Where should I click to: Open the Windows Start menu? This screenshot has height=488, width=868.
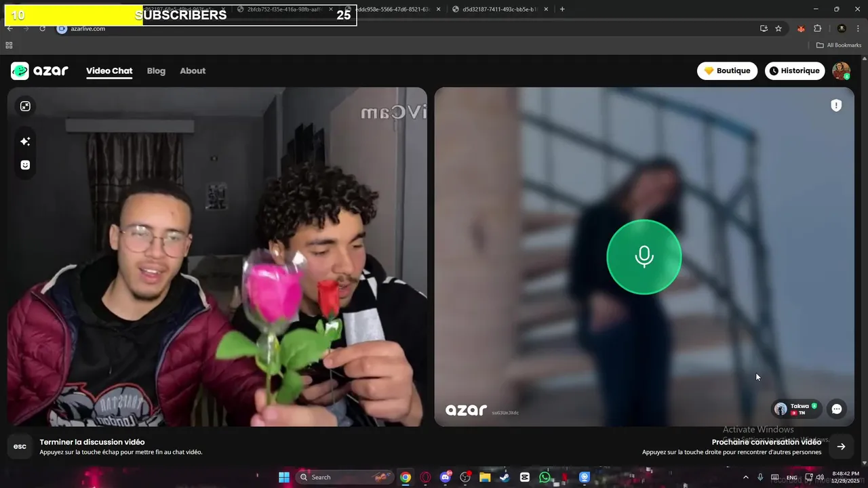283,477
